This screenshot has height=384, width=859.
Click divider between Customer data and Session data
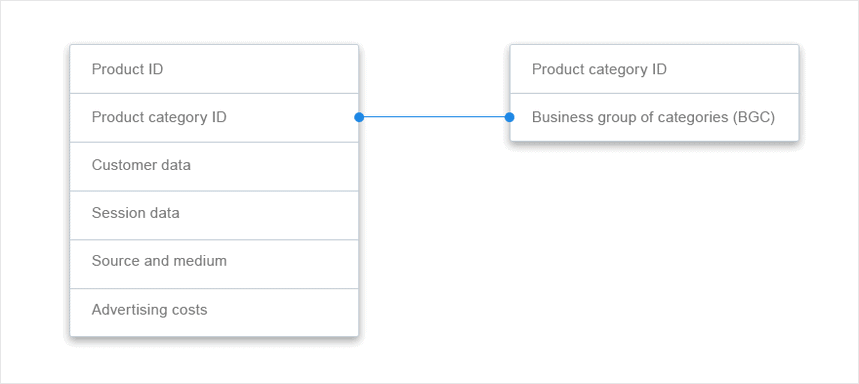214,191
